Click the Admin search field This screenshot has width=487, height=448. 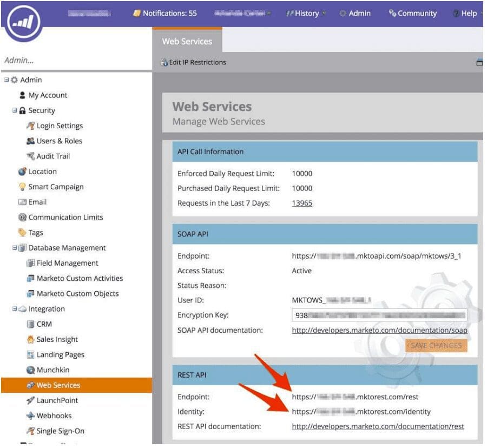(x=76, y=60)
